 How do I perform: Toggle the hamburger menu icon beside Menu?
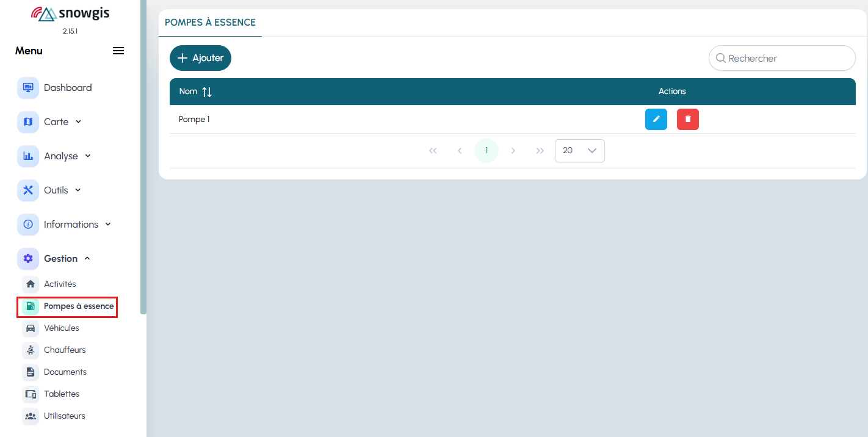(118, 51)
